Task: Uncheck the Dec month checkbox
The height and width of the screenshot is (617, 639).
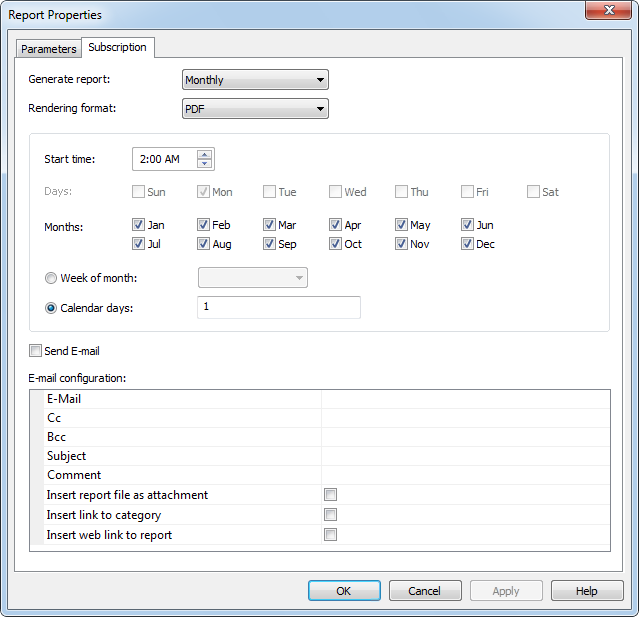Action: tap(467, 244)
